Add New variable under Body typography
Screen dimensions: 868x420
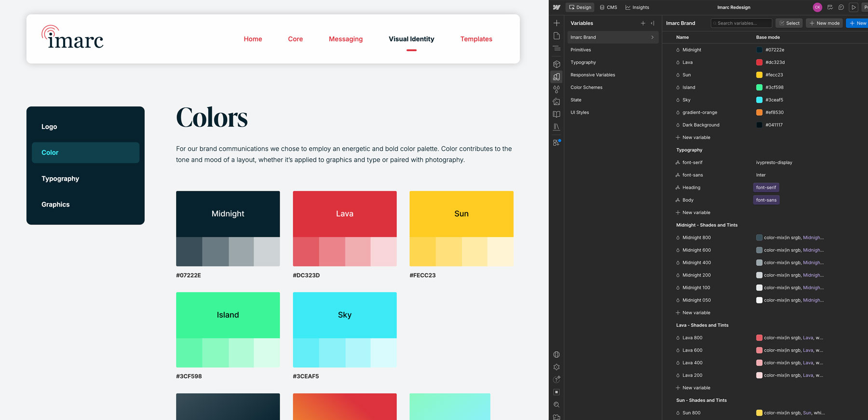coord(693,212)
